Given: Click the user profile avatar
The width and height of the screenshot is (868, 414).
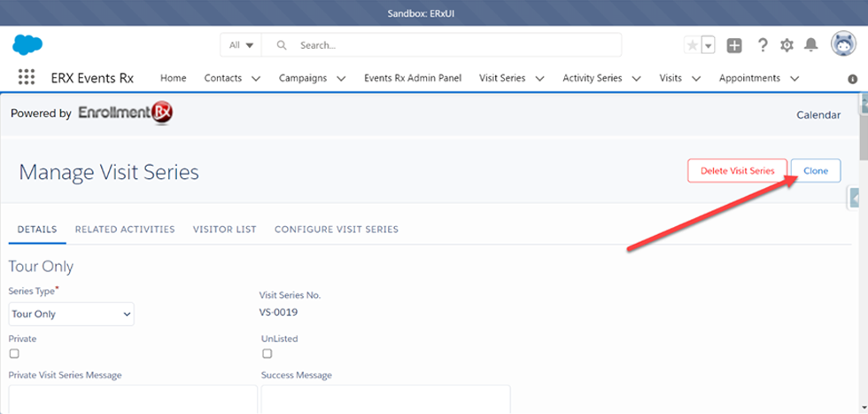Looking at the screenshot, I should [x=841, y=44].
